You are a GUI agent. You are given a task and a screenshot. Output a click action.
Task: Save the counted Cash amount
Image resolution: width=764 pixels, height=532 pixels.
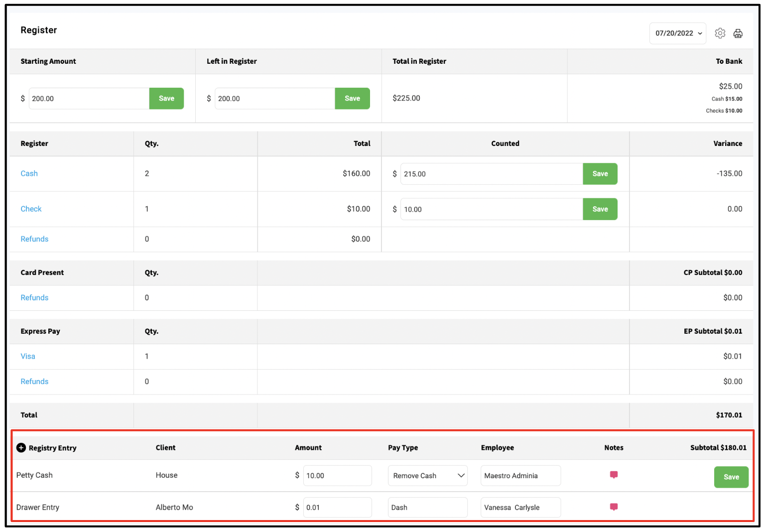pos(600,174)
